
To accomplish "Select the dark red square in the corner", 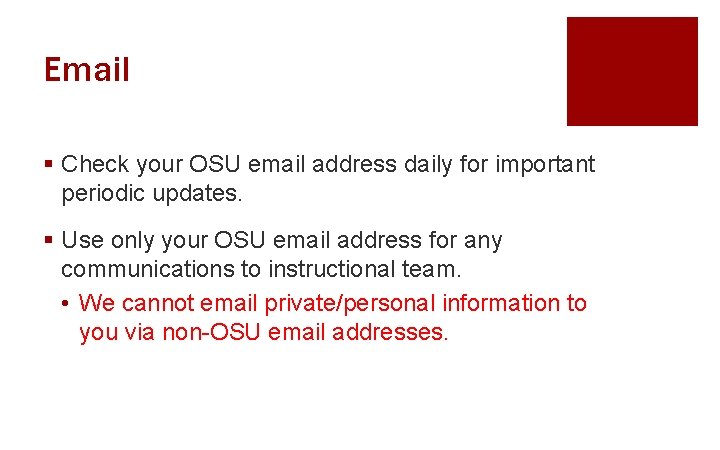I will [x=632, y=71].
